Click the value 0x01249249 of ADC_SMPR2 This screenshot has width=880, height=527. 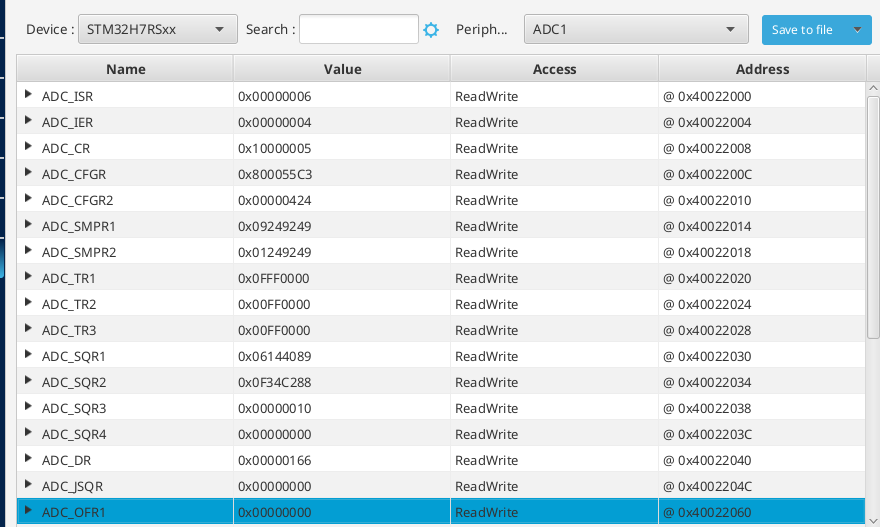pos(274,253)
